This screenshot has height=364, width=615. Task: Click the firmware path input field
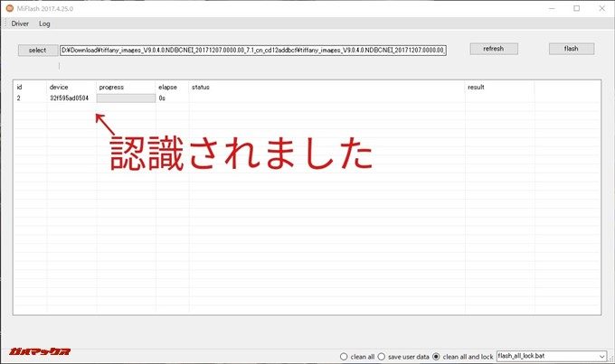click(253, 50)
